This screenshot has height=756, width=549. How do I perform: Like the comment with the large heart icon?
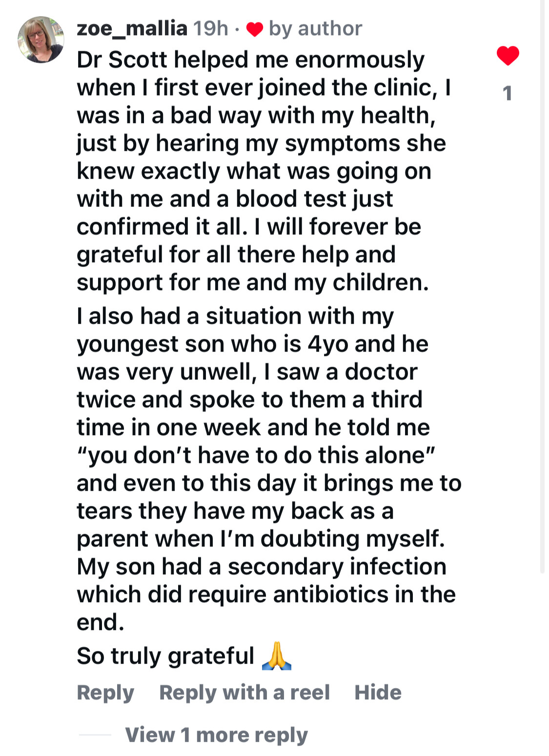click(x=508, y=56)
